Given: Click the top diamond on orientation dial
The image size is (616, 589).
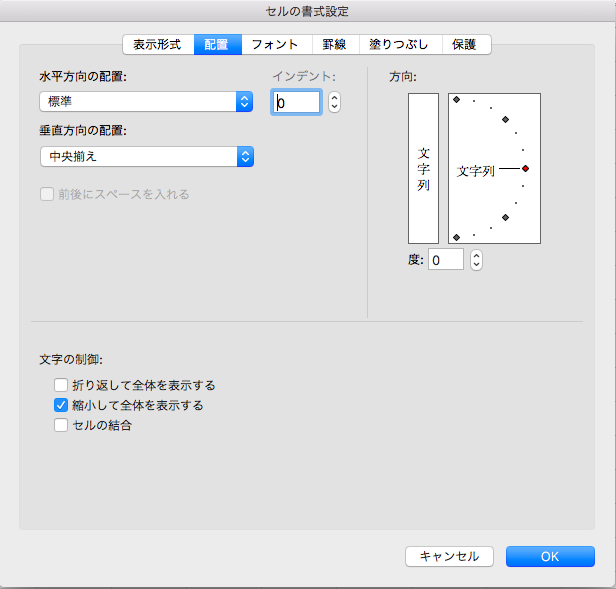Looking at the screenshot, I should (x=456, y=100).
